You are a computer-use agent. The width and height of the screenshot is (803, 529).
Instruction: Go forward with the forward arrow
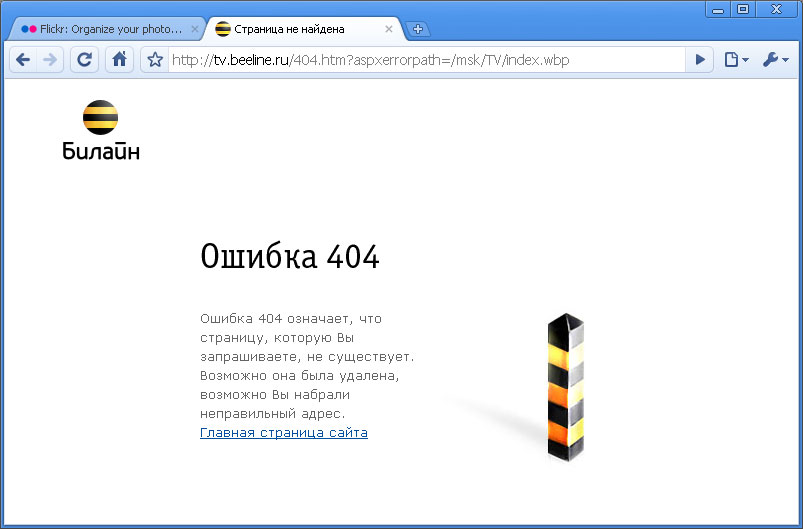[x=50, y=60]
